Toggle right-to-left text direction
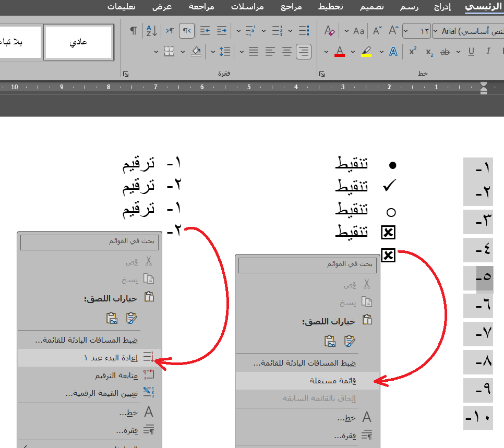Screen dimensions: 504x448 tap(187, 31)
